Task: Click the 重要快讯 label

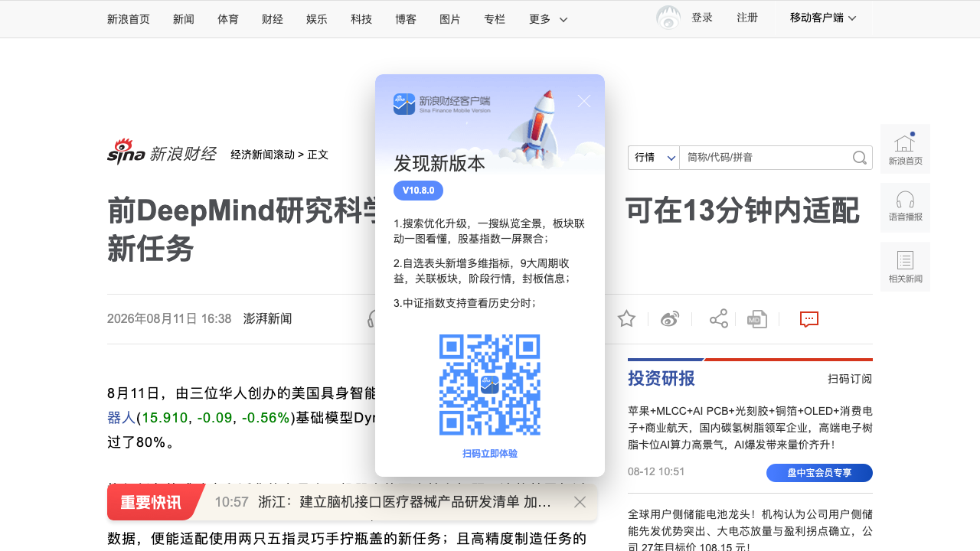Action: tap(151, 502)
